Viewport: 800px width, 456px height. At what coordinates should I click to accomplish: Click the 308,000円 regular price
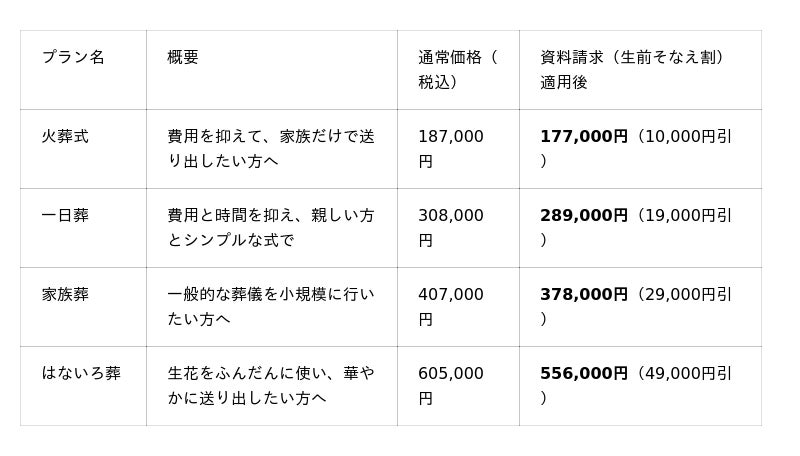[x=451, y=227]
